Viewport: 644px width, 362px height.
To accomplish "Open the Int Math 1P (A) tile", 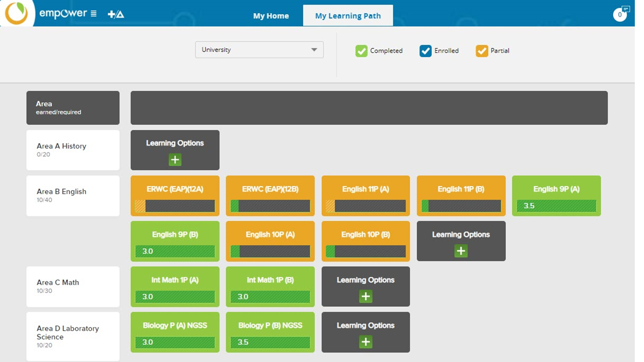I will pyautogui.click(x=175, y=280).
